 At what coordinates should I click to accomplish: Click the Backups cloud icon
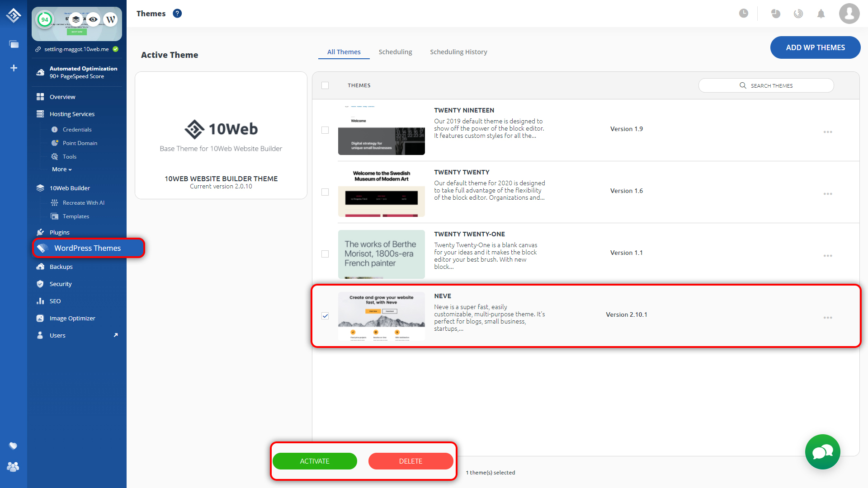pyautogui.click(x=40, y=267)
